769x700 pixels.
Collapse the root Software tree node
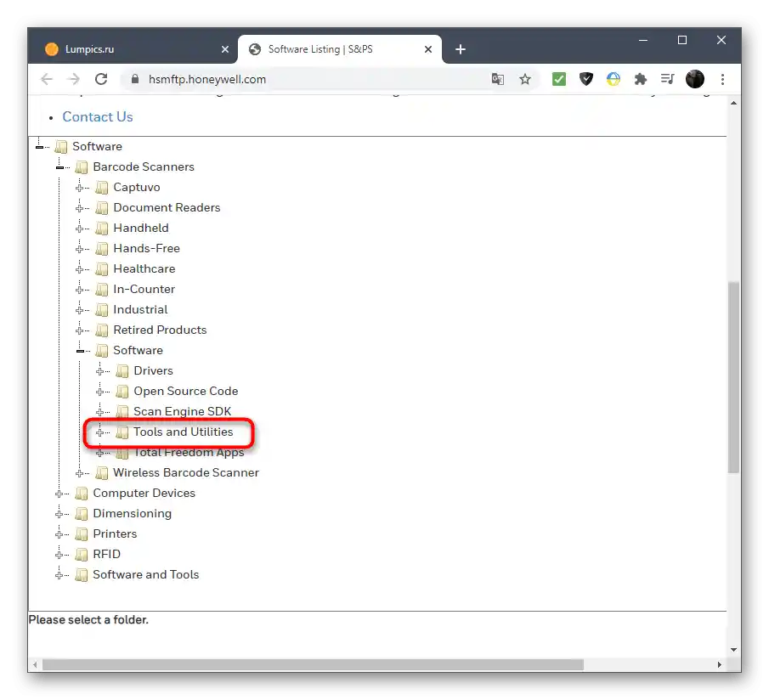39,147
